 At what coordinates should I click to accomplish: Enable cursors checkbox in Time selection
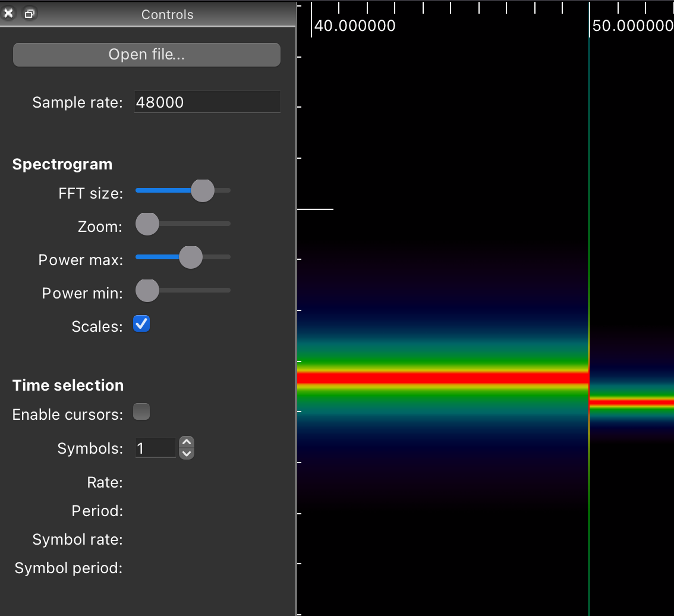(x=141, y=411)
